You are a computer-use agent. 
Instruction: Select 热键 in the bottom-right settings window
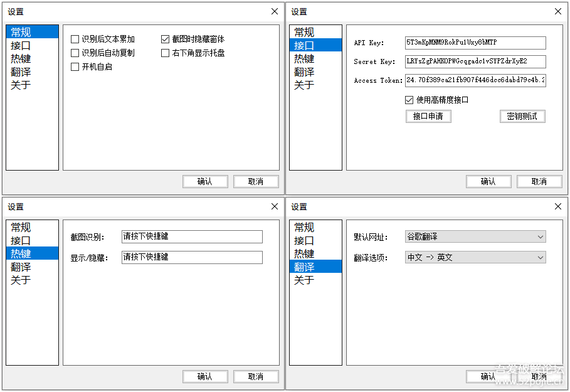315,253
